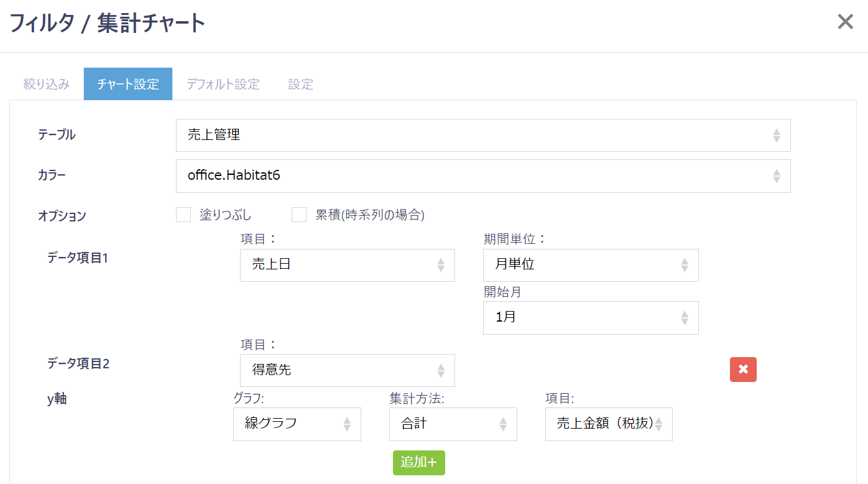Image resolution: width=868 pixels, height=484 pixels.
Task: Change the 開始月 dropdown from 1月
Action: point(590,318)
